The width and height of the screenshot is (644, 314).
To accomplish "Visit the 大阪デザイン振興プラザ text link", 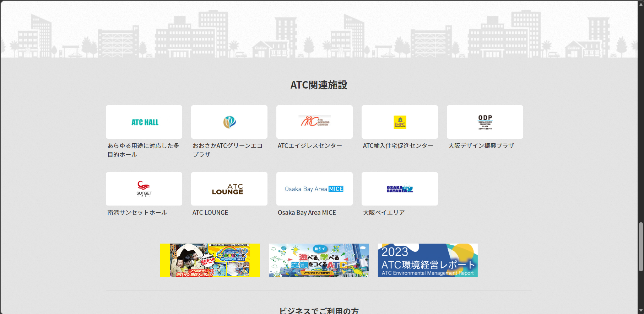I will [481, 146].
